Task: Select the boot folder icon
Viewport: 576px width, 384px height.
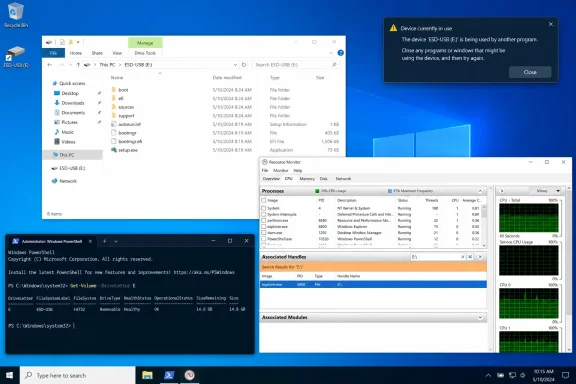Action: point(114,90)
